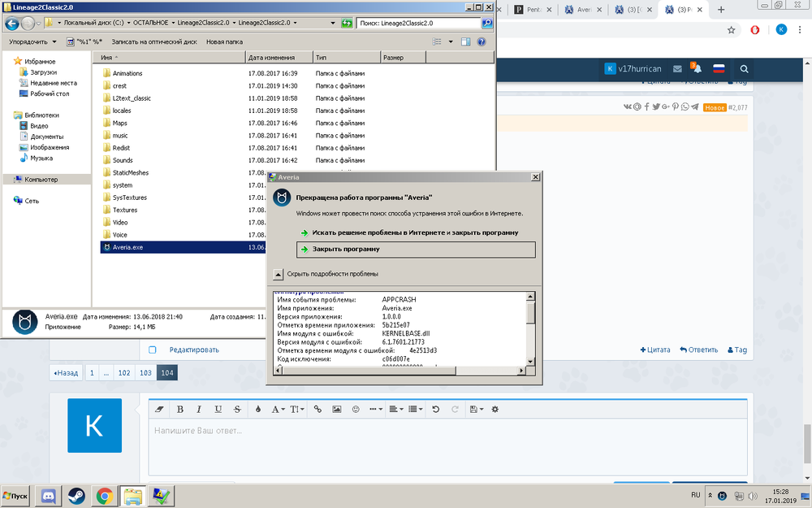The height and width of the screenshot is (508, 812).
Task: Insert a link using the chain icon
Action: coord(317,409)
